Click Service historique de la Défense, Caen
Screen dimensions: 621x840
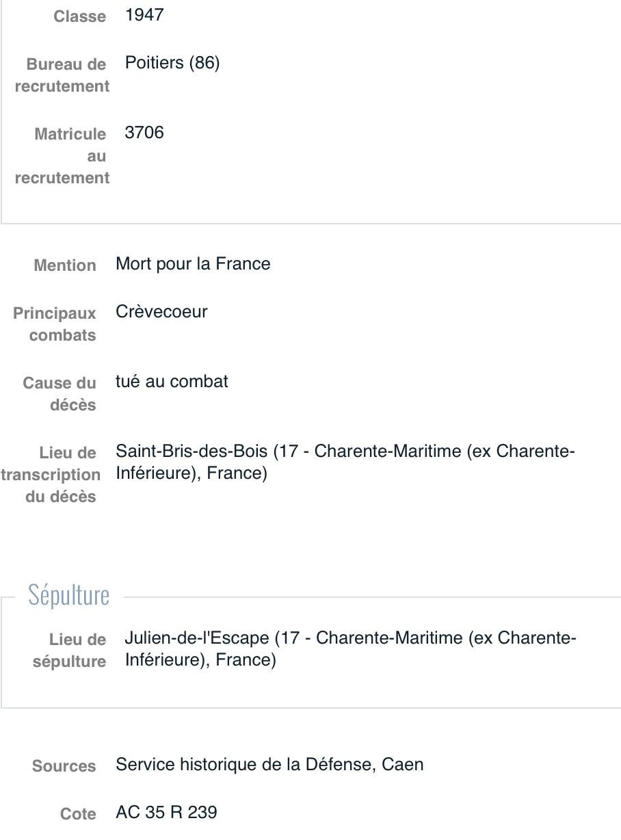[x=269, y=765]
